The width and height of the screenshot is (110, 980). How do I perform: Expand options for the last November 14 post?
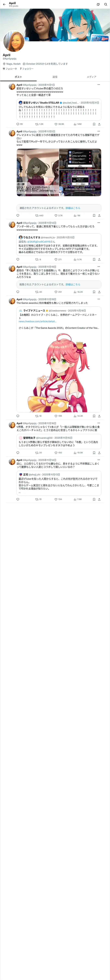[99, 460]
